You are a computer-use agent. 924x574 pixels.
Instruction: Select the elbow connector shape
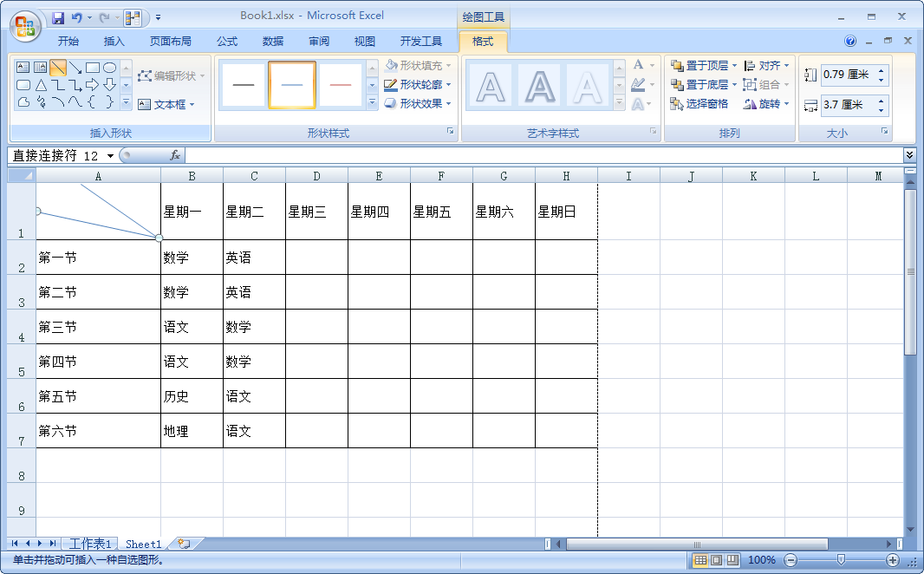tap(58, 85)
